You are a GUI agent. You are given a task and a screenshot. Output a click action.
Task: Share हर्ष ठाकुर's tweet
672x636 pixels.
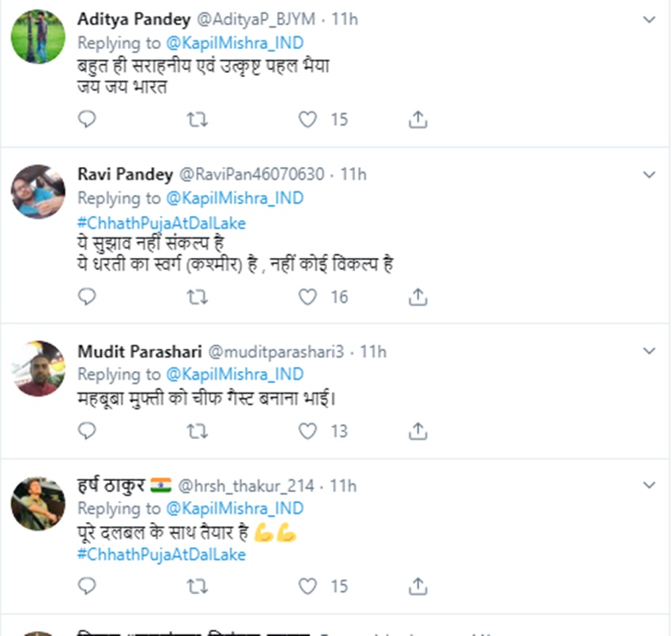pos(418,586)
